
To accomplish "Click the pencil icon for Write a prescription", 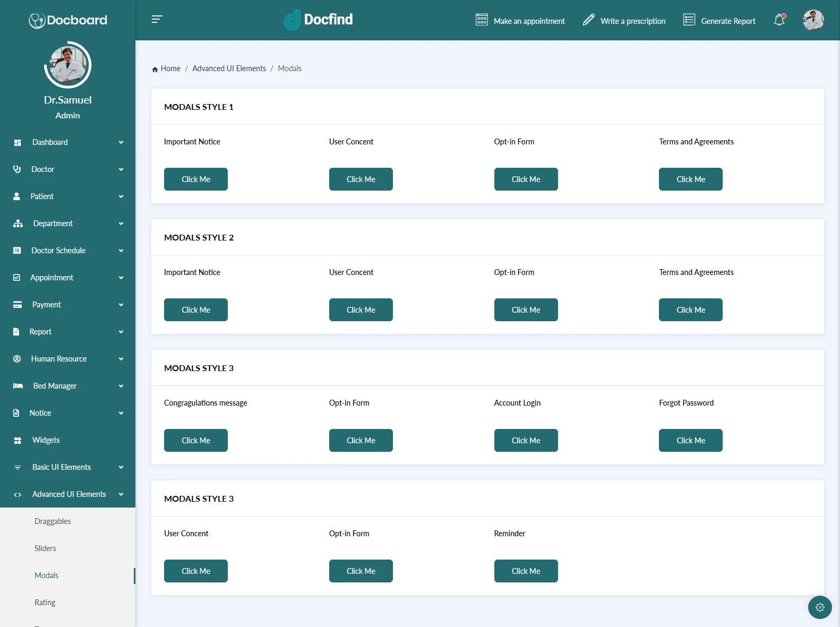I will click(588, 20).
